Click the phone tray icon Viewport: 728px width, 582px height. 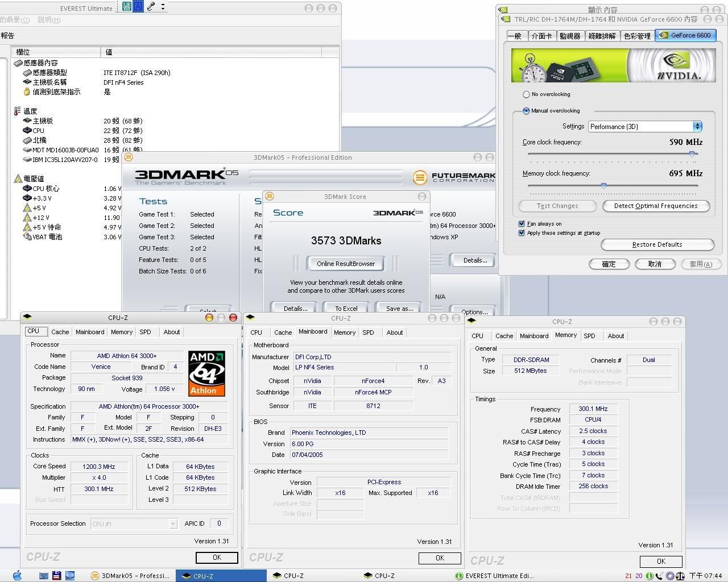(659, 576)
